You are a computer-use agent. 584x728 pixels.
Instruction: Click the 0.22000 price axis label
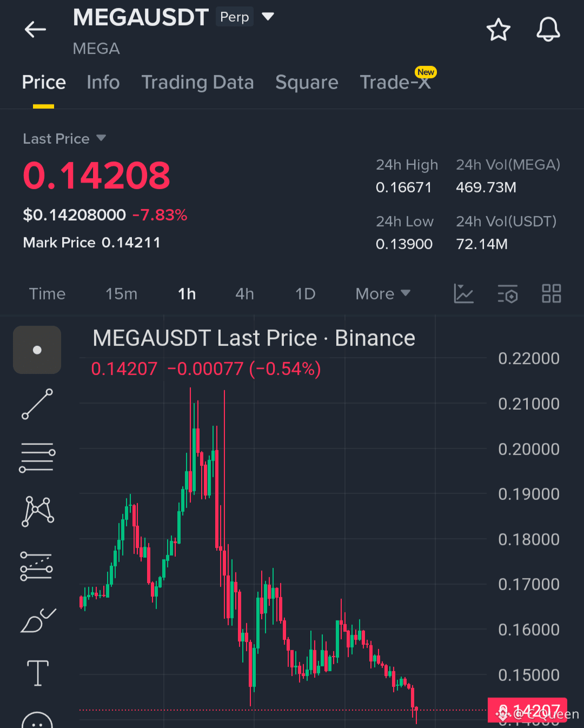(529, 358)
